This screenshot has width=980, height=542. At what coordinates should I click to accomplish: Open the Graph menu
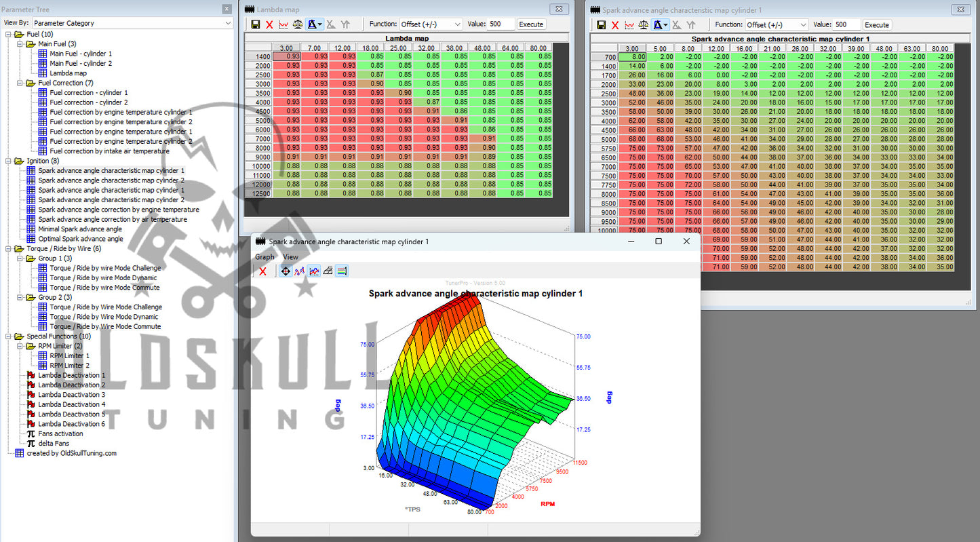coord(264,257)
